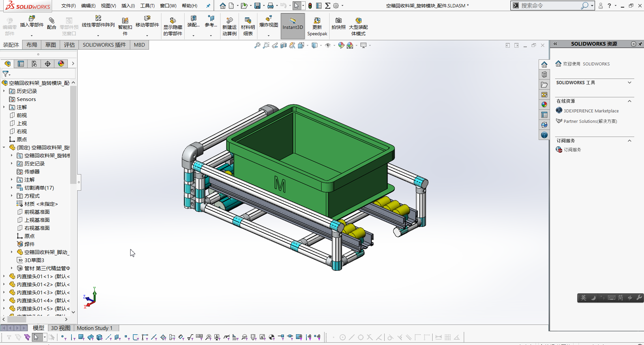Open Show Hidden Components tool
This screenshot has width=644, height=345.
(x=173, y=26)
